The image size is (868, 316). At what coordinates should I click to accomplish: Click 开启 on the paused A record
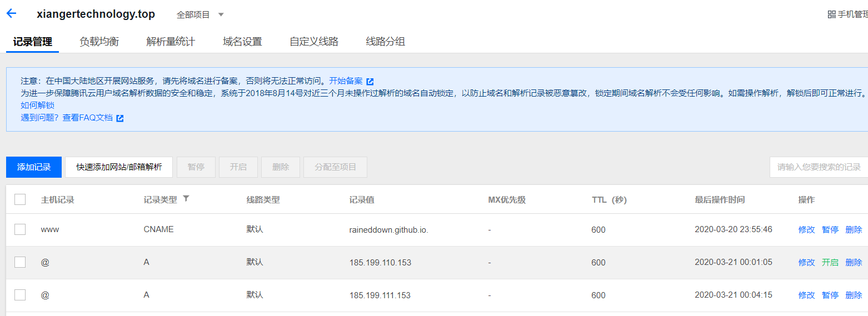tap(830, 263)
